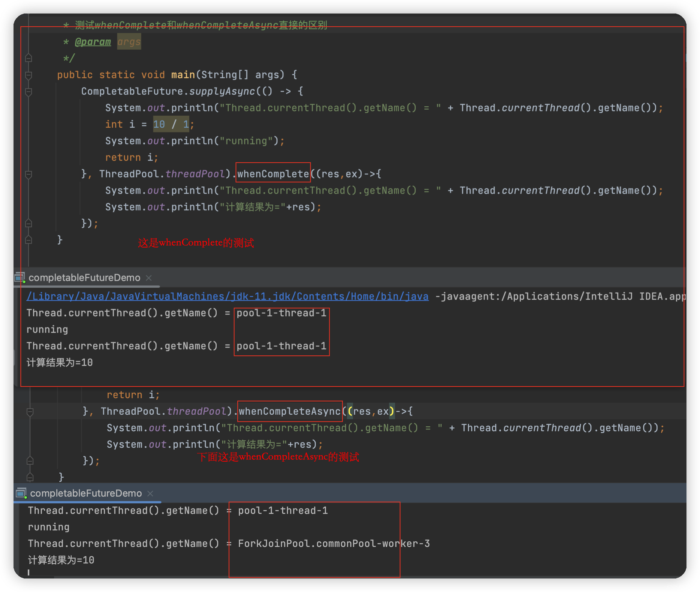
Task: Select lower completableFutureDemo run tab
Action: [x=86, y=493]
